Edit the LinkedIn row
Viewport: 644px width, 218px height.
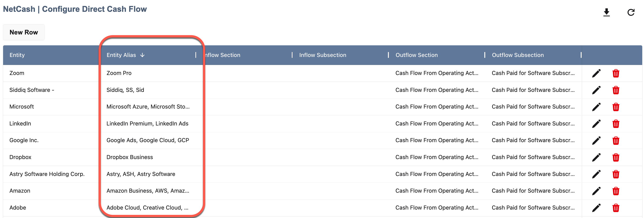[596, 124]
